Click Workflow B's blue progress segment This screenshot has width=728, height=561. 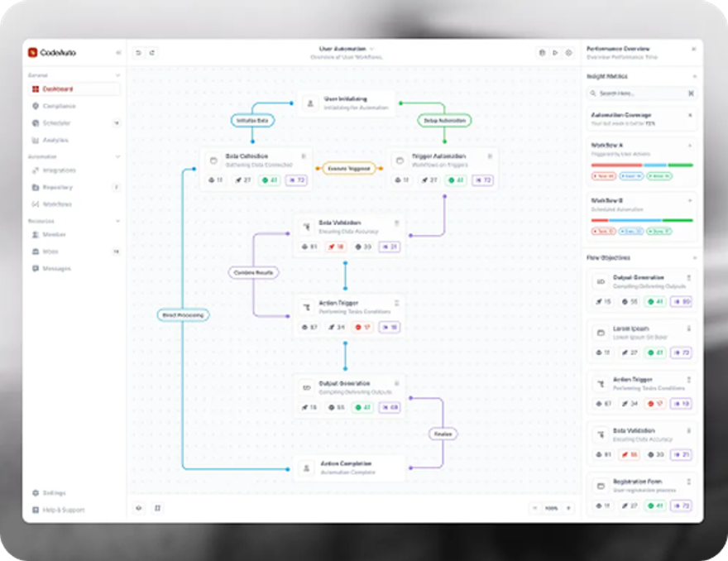coord(635,220)
